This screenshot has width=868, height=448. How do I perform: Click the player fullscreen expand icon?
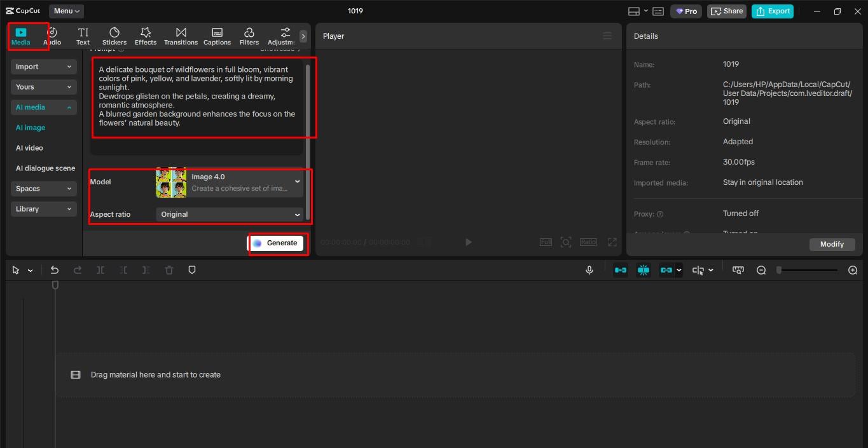612,242
